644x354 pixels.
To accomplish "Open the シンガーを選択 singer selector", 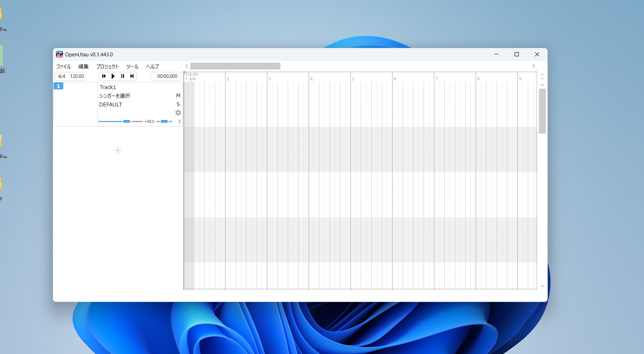I will [x=114, y=95].
